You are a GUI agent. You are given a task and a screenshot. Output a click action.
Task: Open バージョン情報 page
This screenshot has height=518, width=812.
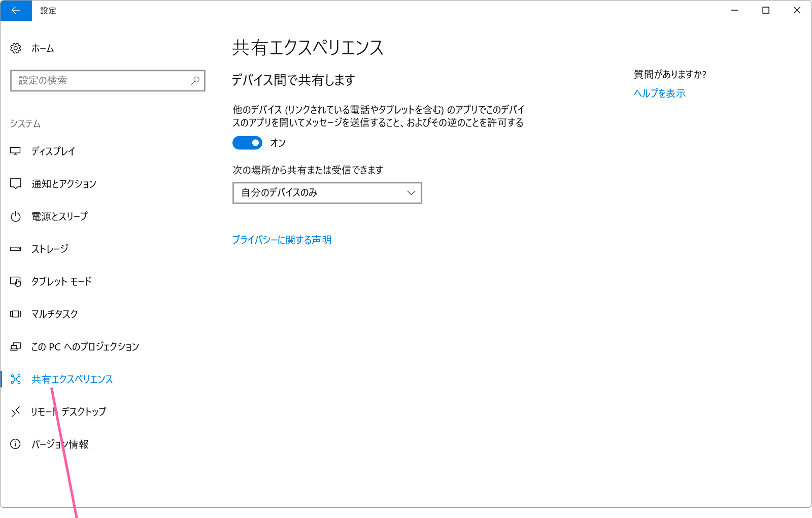[x=60, y=444]
